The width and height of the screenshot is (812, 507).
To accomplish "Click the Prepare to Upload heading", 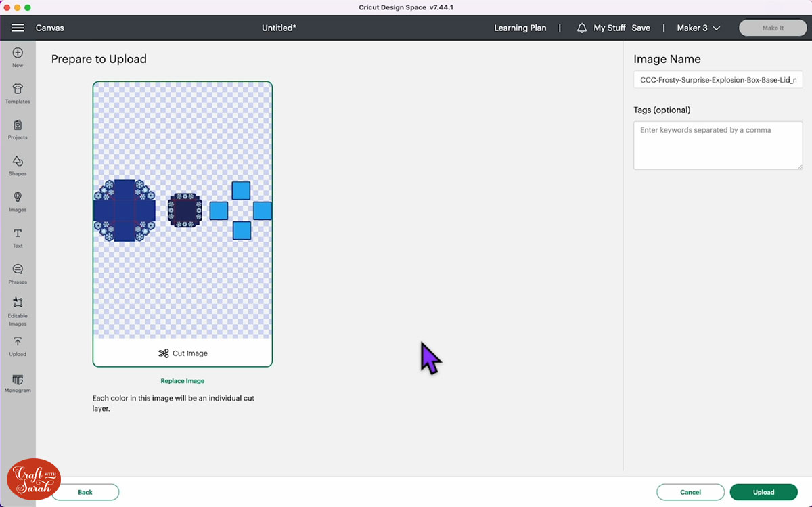I will (99, 59).
